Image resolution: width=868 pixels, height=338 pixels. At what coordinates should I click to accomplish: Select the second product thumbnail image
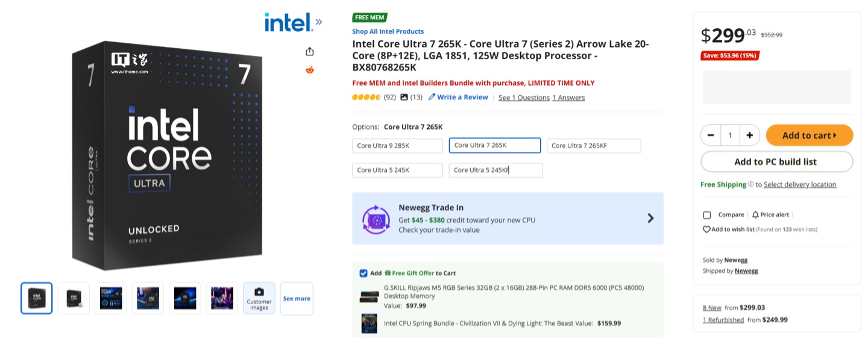[74, 298]
